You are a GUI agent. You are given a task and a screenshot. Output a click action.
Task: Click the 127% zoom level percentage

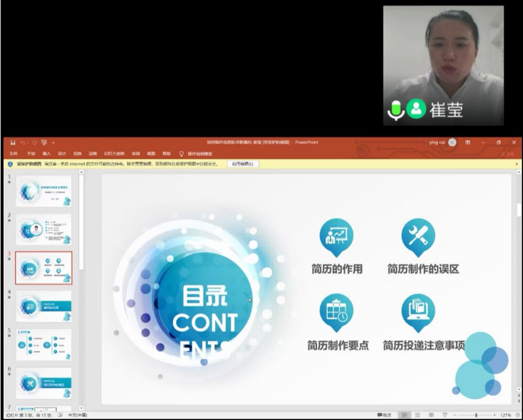point(506,415)
